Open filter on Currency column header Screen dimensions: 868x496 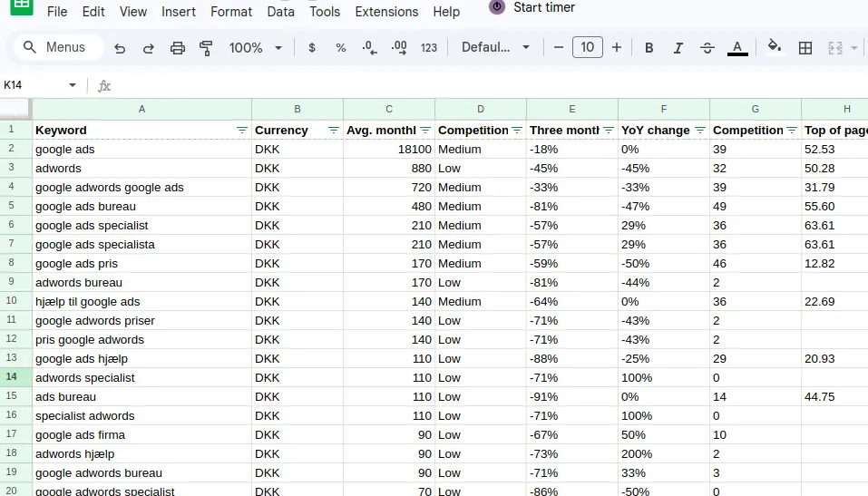(x=333, y=130)
